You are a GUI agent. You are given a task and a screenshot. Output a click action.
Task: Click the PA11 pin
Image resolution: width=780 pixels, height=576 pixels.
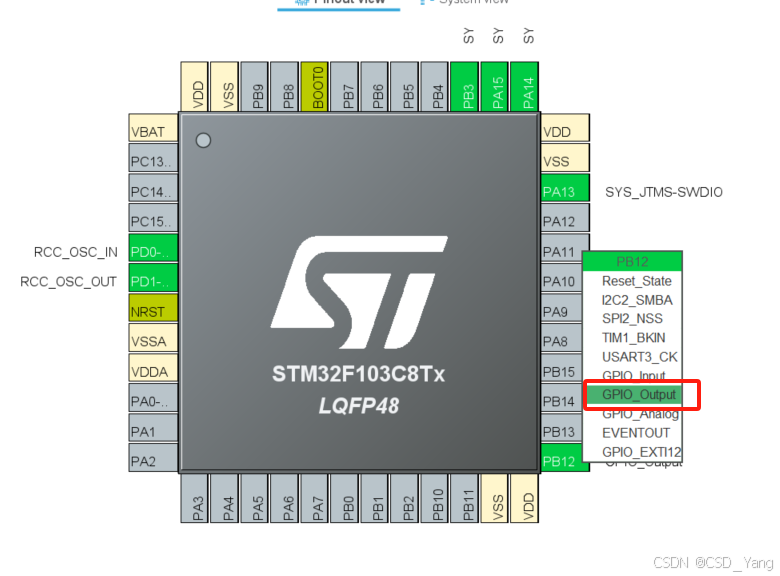click(x=565, y=247)
